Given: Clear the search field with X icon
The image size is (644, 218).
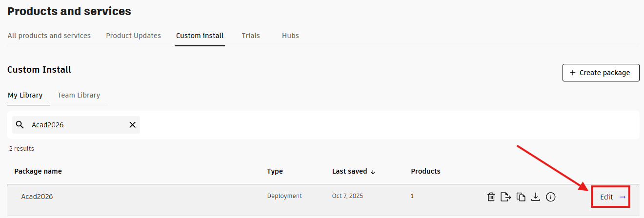Looking at the screenshot, I should tap(132, 125).
